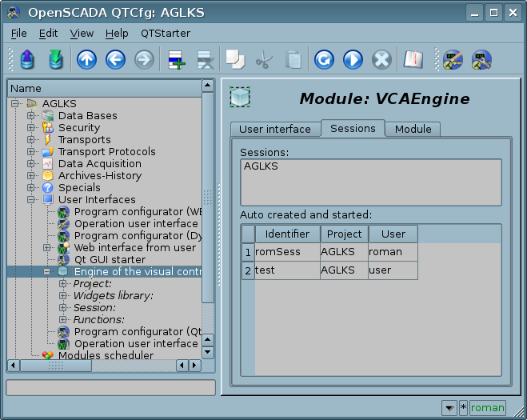Screen dimensions: 527x420
Task: Switch to the Module tab
Action: tap(413, 129)
